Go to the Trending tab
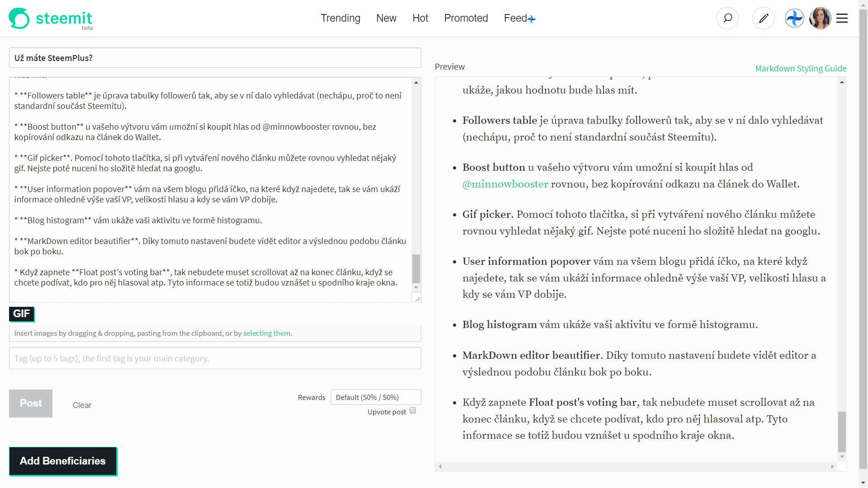The height and width of the screenshot is (488, 868). [340, 18]
